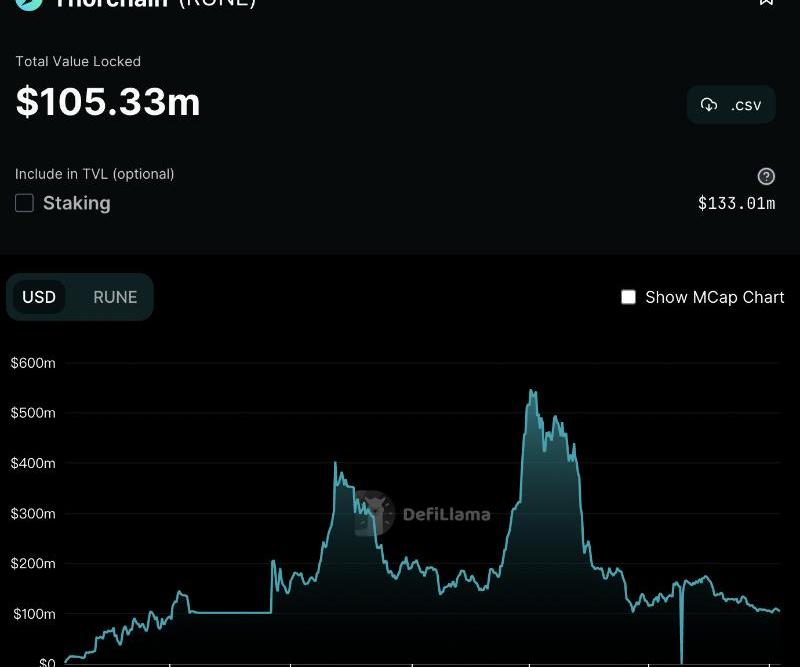
Task: Click the $600m y-axis label
Action: (x=33, y=363)
